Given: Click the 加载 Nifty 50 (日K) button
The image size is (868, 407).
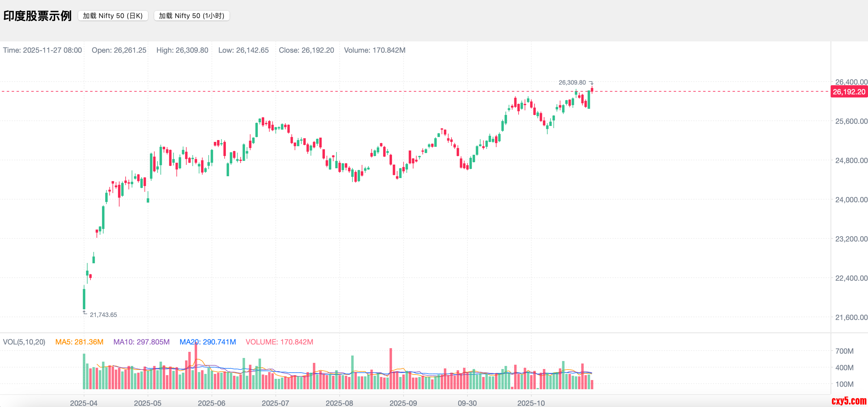Looking at the screenshot, I should tap(113, 16).
